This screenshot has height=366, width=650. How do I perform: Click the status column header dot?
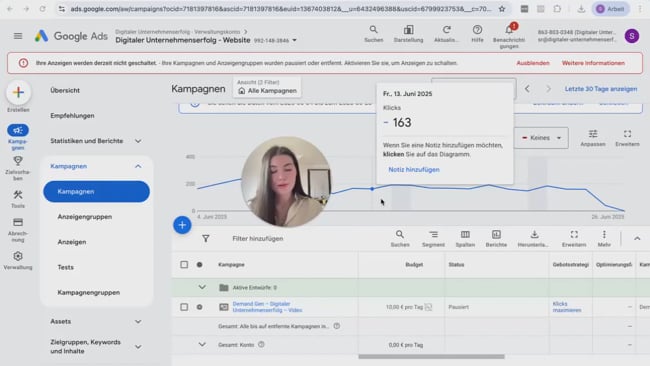tap(199, 264)
